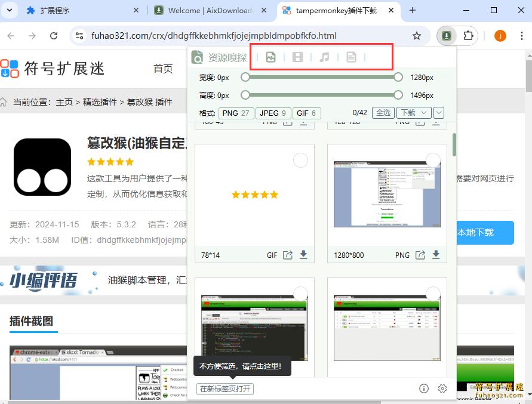Open Chrome profile avatar j

(x=500, y=36)
